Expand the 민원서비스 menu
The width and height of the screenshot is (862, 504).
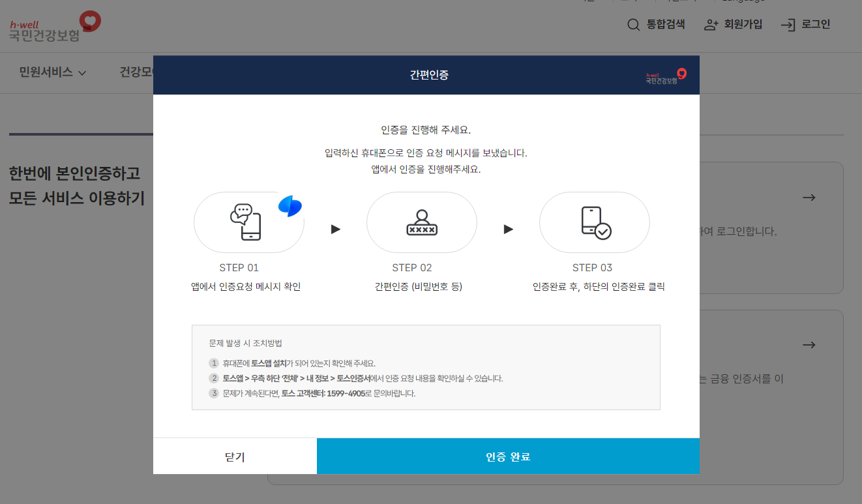53,72
